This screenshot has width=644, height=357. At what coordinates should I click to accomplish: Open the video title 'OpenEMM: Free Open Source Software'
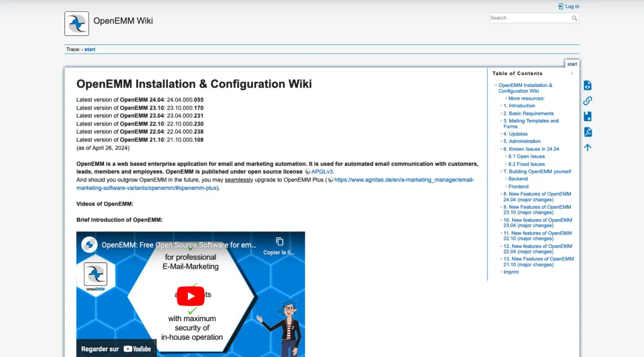coord(179,245)
